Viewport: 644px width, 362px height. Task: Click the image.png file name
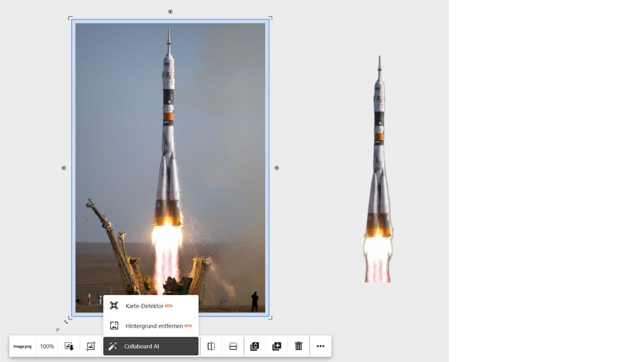(x=23, y=346)
